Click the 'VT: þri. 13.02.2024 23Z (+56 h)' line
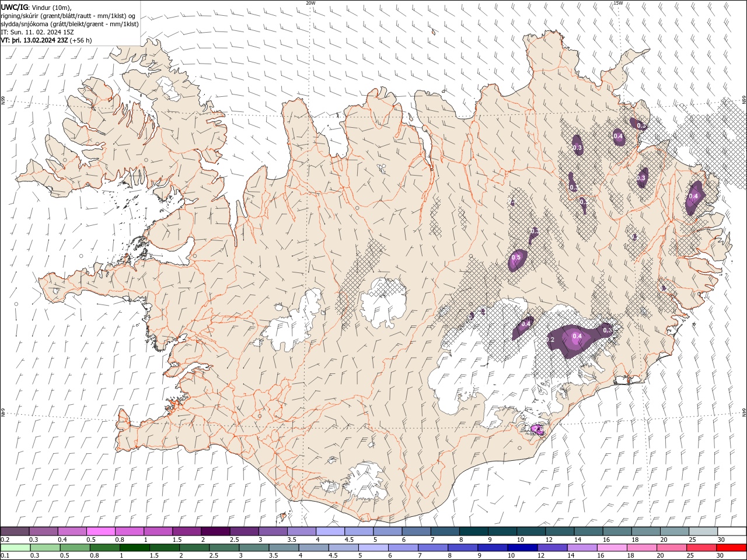 point(45,40)
